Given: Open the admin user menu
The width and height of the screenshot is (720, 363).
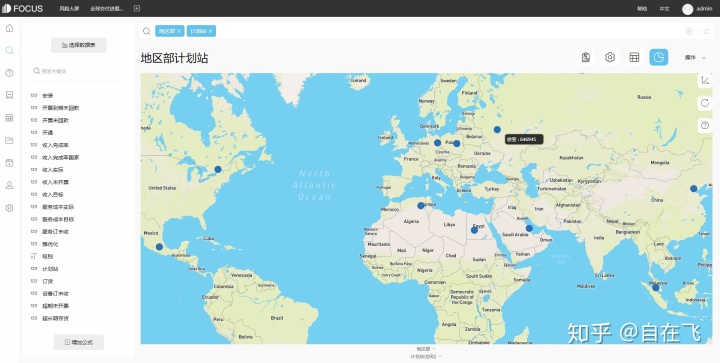Looking at the screenshot, I should [x=704, y=9].
